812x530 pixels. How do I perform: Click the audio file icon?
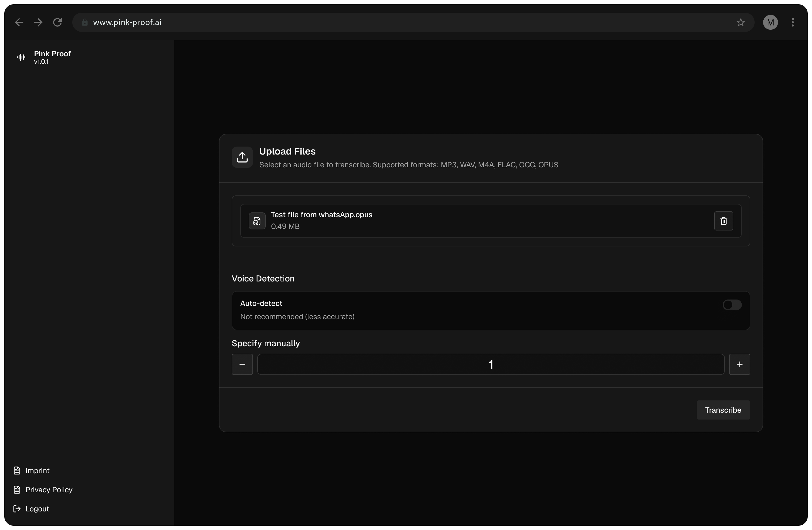point(257,221)
